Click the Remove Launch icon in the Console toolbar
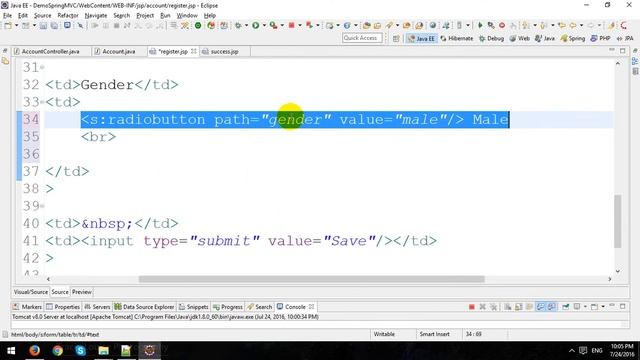The width and height of the screenshot is (640, 360). pyautogui.click(x=482, y=307)
